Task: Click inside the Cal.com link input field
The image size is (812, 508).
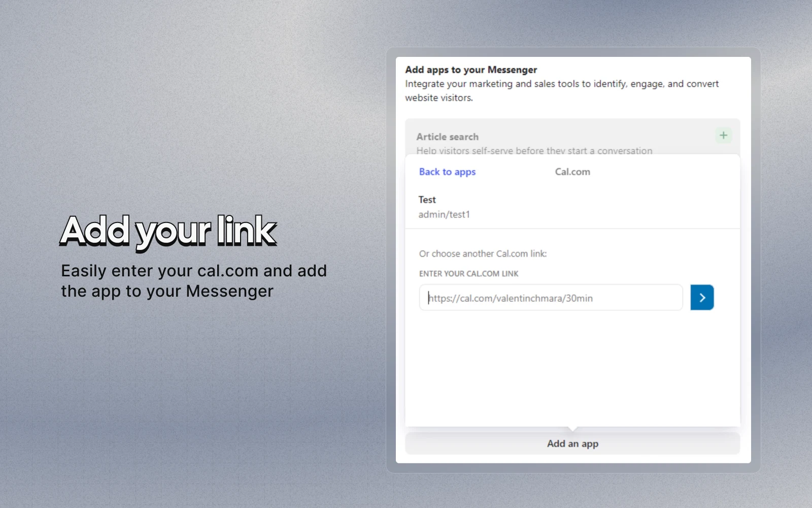Action: pyautogui.click(x=551, y=298)
